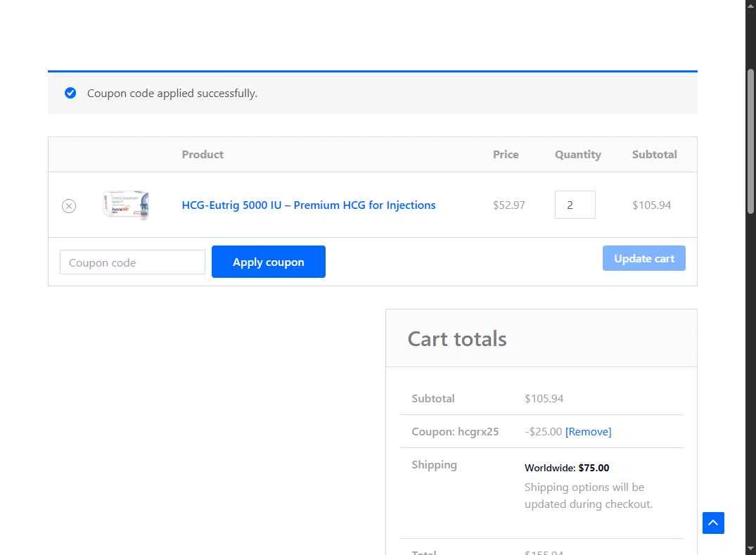
Task: Remove HCG-Eutrig item from cart
Action: click(69, 206)
